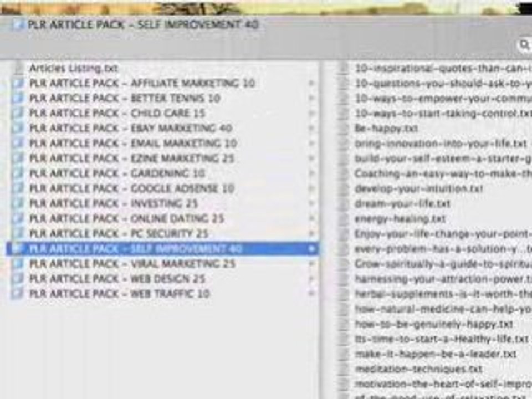Expand arrow for VIRAL MARKETING 25 folder

point(311,263)
